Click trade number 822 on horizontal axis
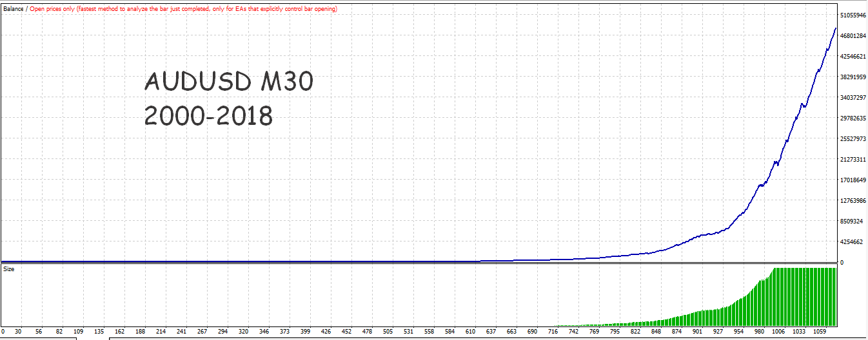 pyautogui.click(x=635, y=332)
